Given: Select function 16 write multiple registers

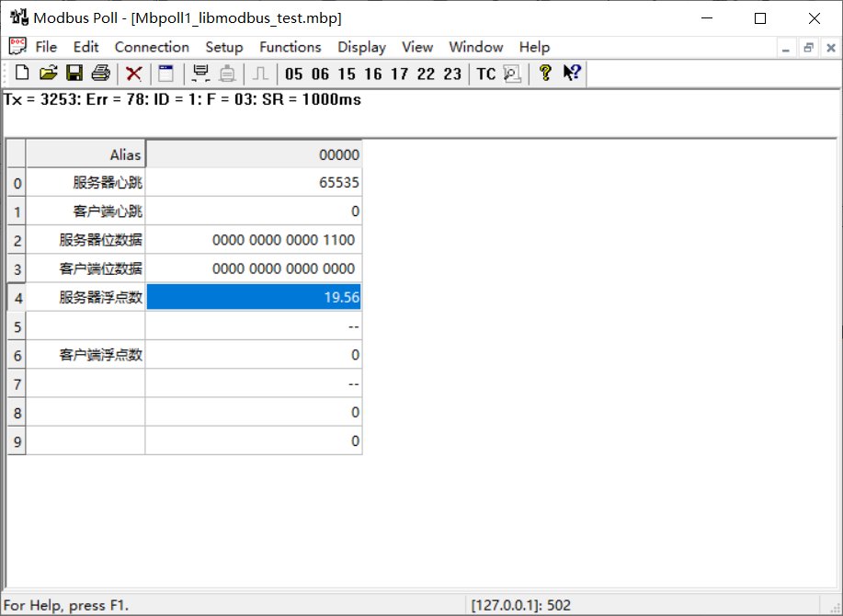Looking at the screenshot, I should coord(373,74).
